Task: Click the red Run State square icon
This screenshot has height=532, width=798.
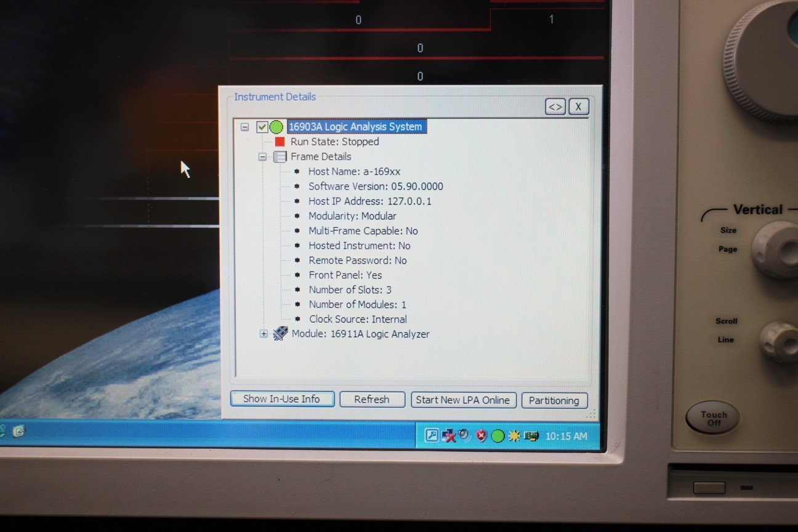Action: point(280,142)
